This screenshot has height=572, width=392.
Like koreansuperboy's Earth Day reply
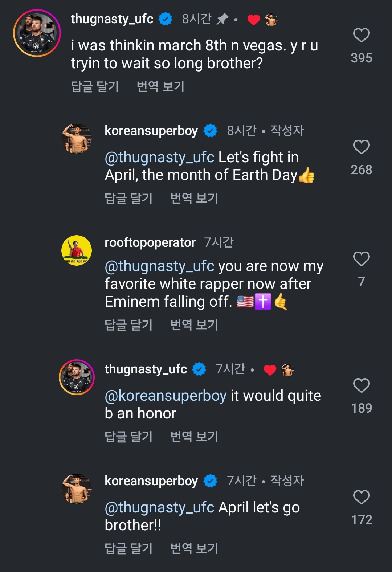pyautogui.click(x=361, y=147)
